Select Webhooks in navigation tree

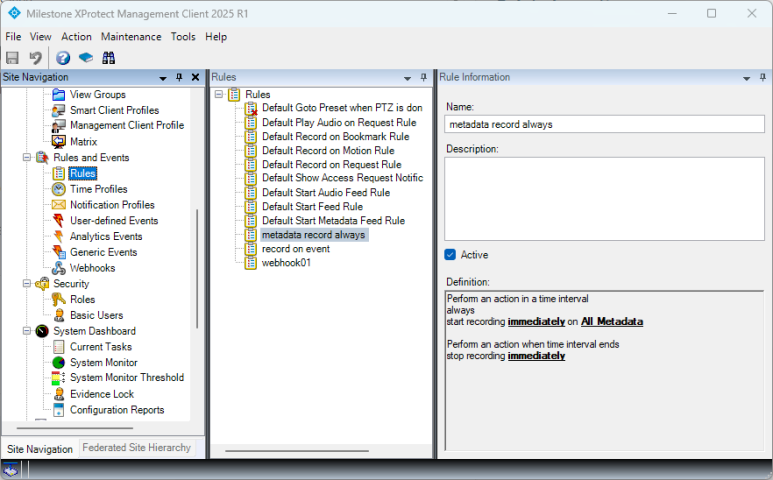[x=92, y=268]
